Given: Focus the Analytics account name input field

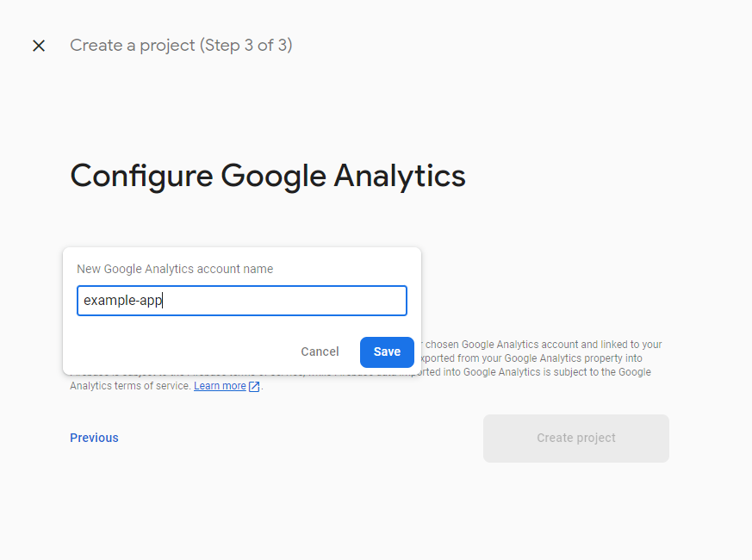Looking at the screenshot, I should click(x=242, y=301).
